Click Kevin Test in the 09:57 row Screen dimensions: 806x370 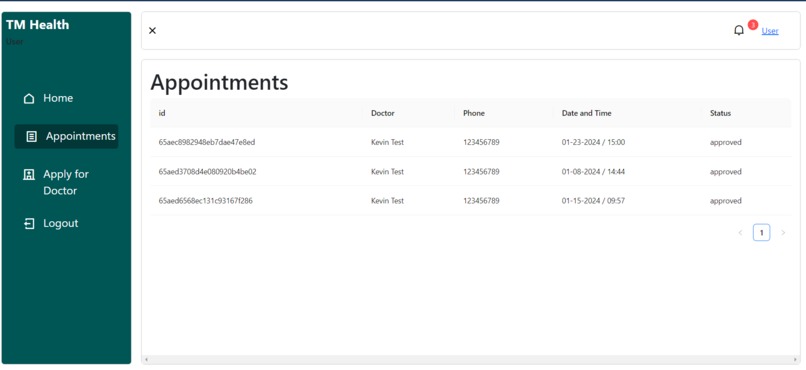pyautogui.click(x=387, y=201)
